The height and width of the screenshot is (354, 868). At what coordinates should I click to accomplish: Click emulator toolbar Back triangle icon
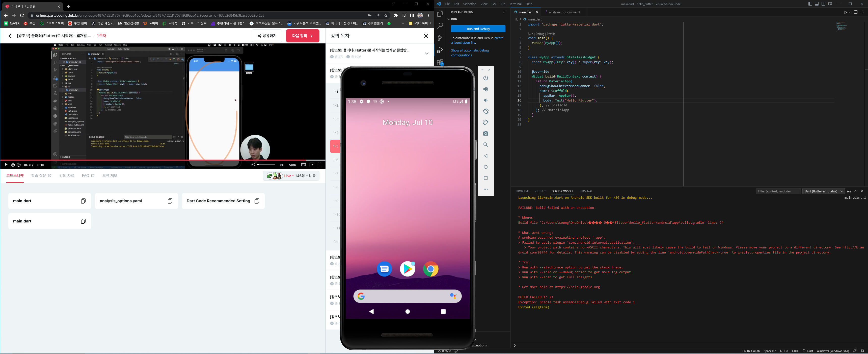click(485, 156)
